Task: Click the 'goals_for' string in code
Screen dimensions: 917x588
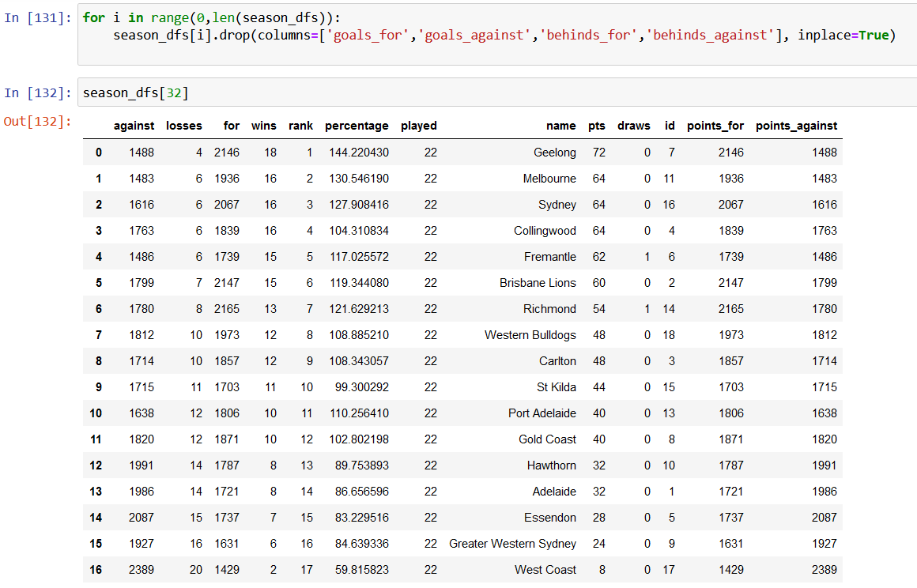Action: (x=368, y=35)
